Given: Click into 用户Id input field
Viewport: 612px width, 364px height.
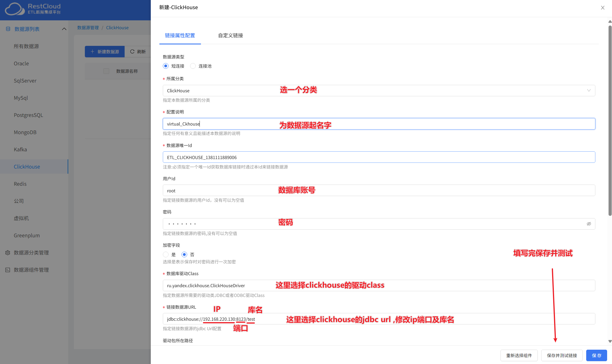Looking at the screenshot, I should pos(379,190).
